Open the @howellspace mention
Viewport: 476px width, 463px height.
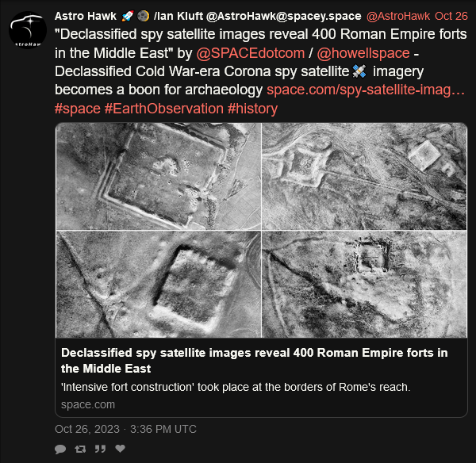363,53
